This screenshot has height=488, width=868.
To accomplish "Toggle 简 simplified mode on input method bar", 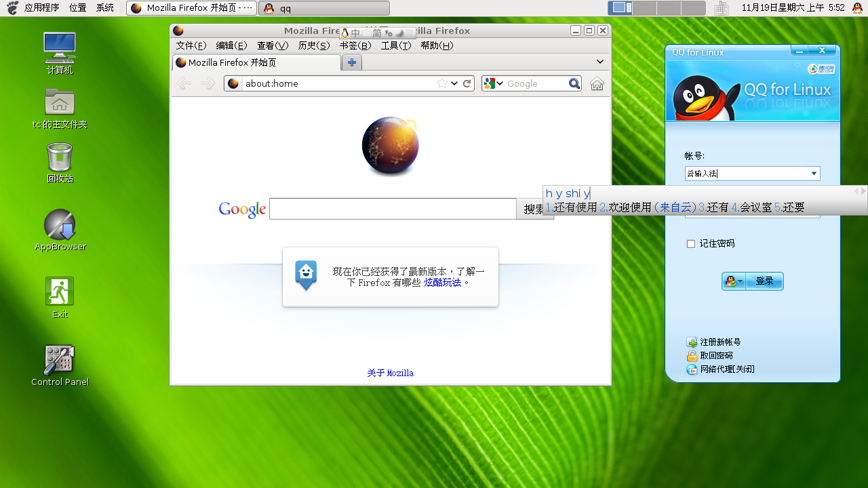I will click(x=377, y=33).
